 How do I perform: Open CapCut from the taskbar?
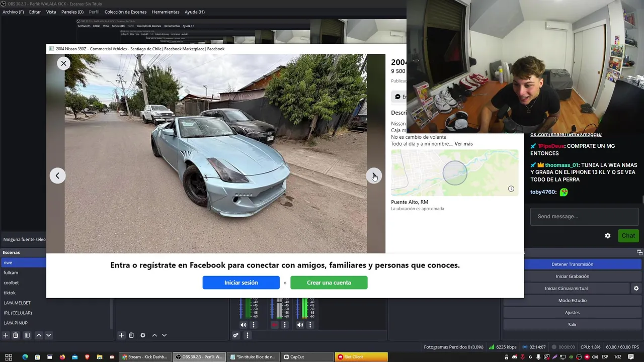click(306, 357)
